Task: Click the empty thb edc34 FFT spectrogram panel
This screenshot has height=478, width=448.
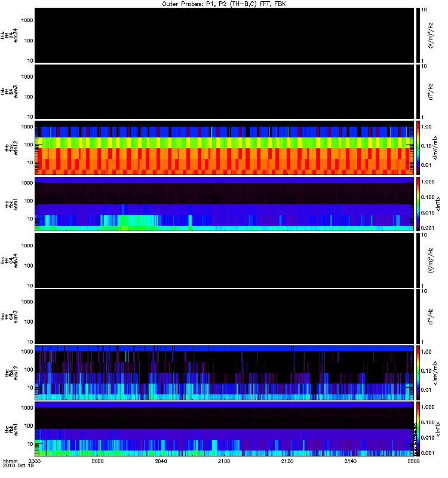Action: coord(225,35)
